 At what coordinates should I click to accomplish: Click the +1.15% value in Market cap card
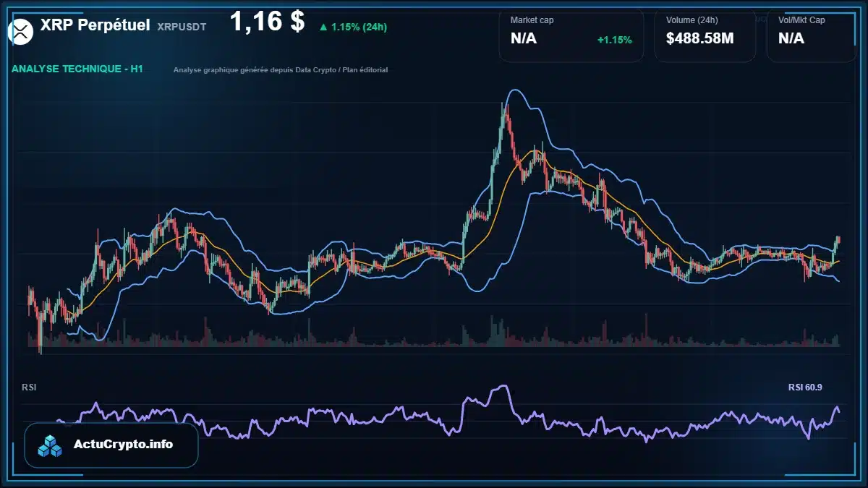pyautogui.click(x=614, y=39)
